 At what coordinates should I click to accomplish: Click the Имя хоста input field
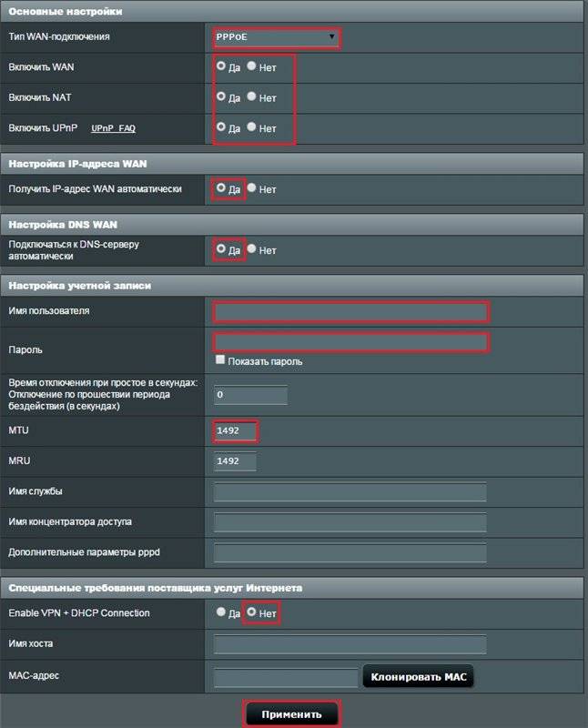pyautogui.click(x=350, y=644)
